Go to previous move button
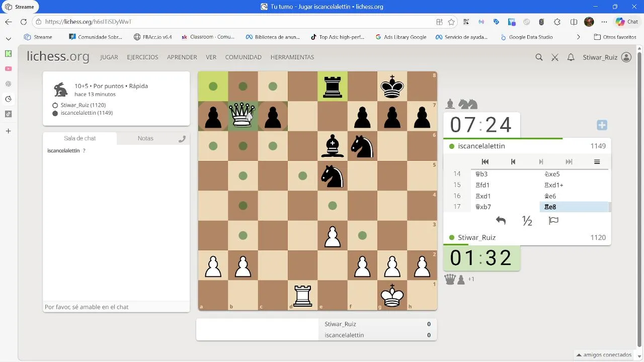 pyautogui.click(x=513, y=161)
